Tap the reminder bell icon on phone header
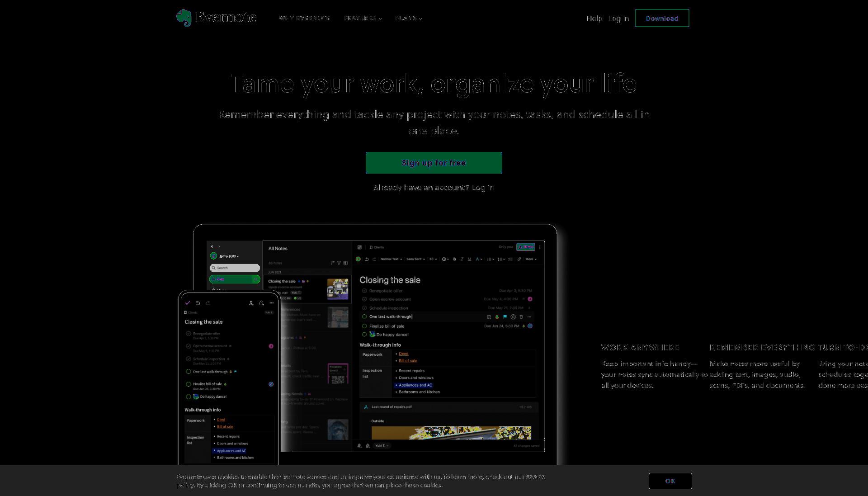 [x=261, y=303]
